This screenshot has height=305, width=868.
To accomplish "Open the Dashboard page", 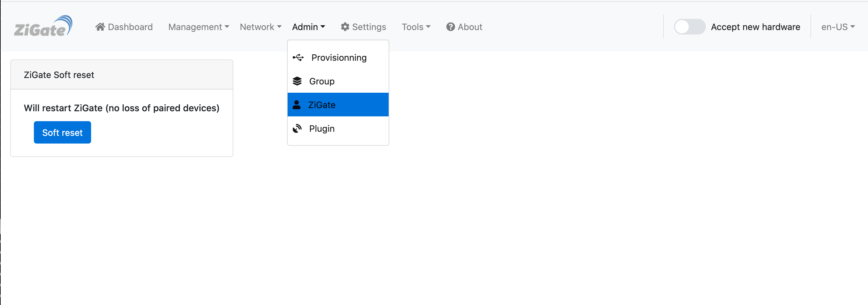I will coord(124,27).
